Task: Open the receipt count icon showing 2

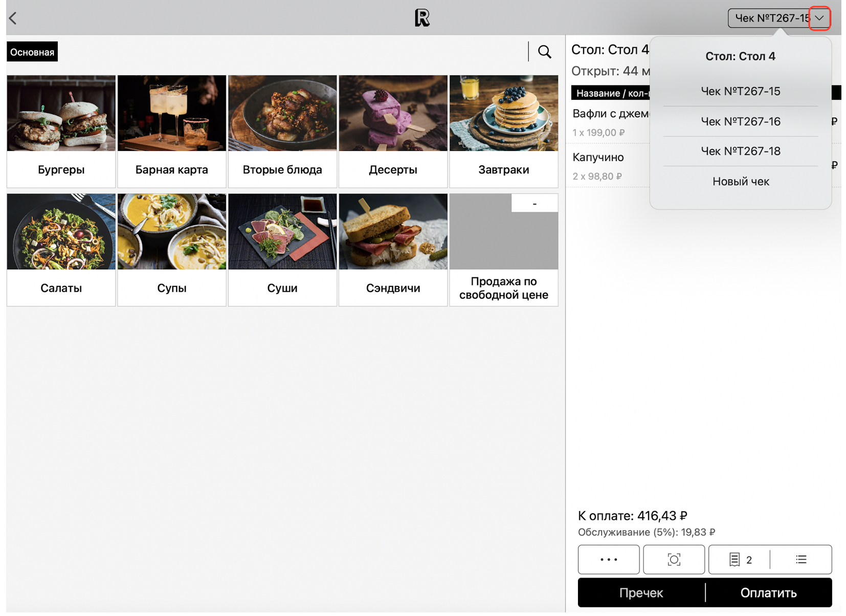Action: [x=740, y=559]
